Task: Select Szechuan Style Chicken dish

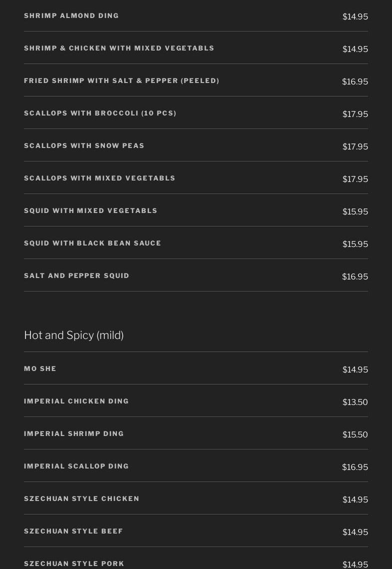Action: pos(81,499)
